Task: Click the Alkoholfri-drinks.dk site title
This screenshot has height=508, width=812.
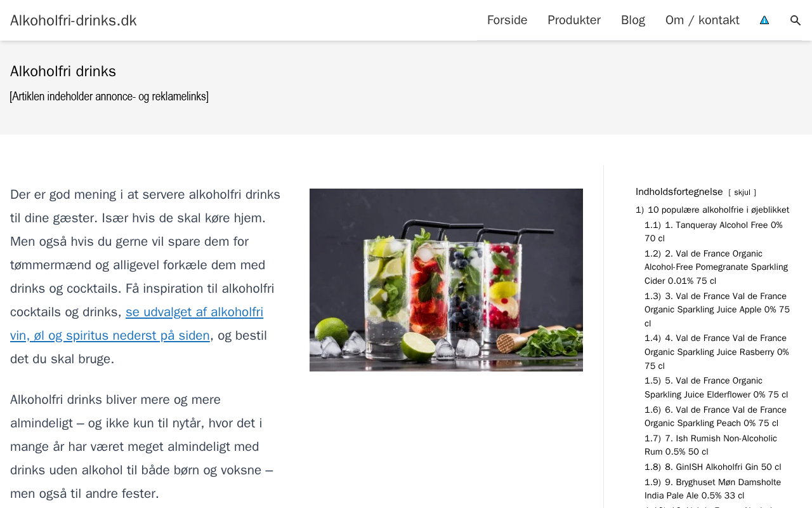Action: 74,20
